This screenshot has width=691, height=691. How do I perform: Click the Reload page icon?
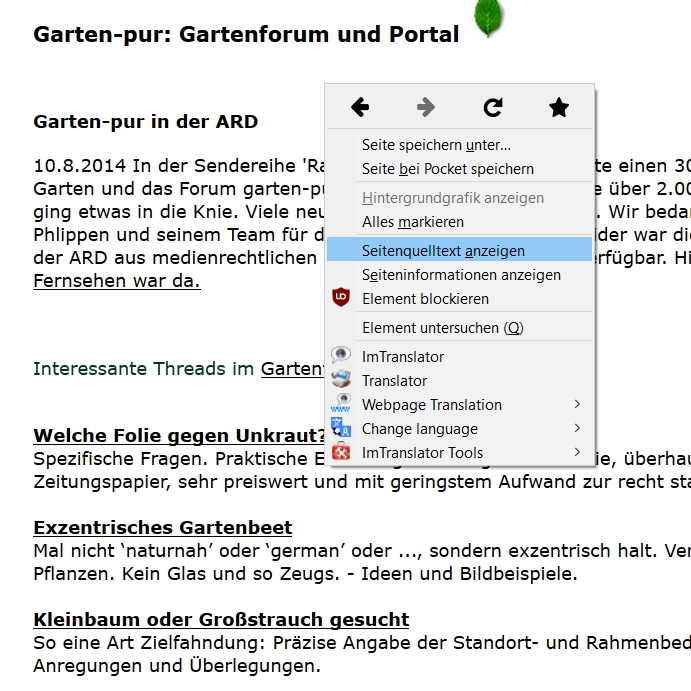(x=493, y=107)
